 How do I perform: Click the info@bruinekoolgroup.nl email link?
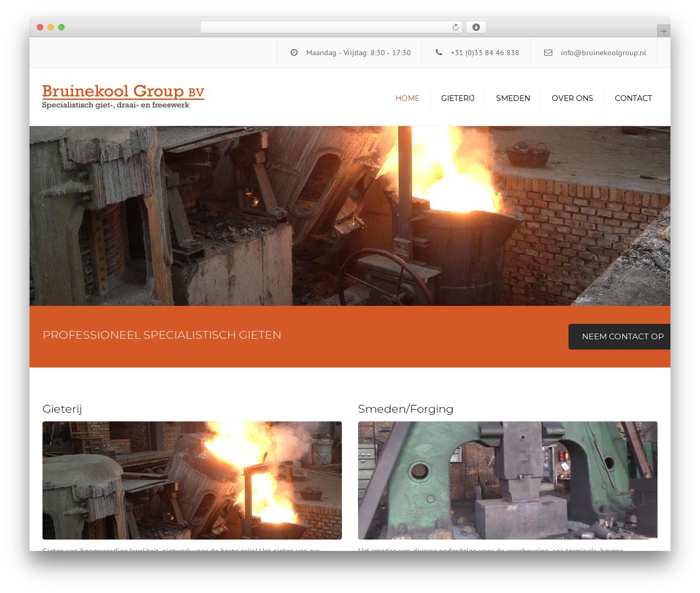point(603,53)
